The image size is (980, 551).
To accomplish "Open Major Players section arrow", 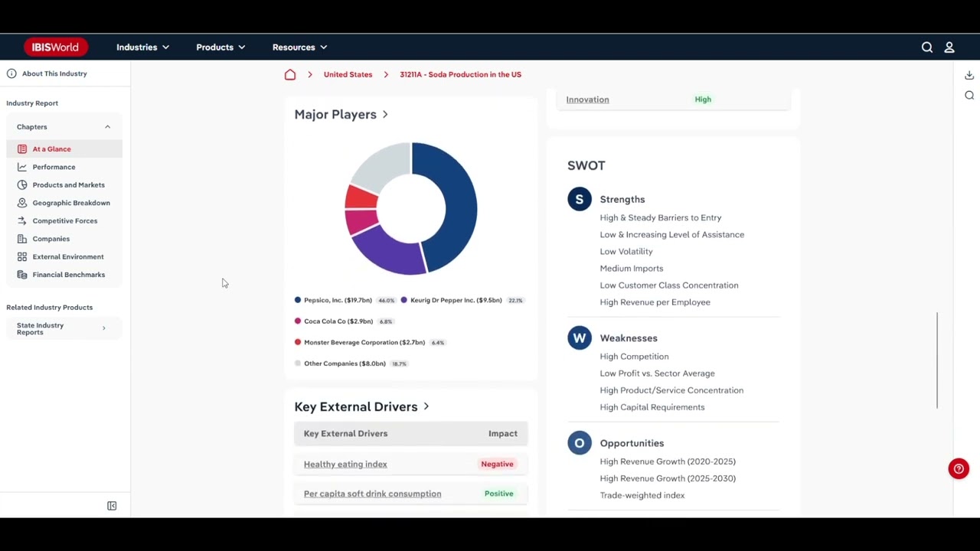I will pyautogui.click(x=385, y=115).
